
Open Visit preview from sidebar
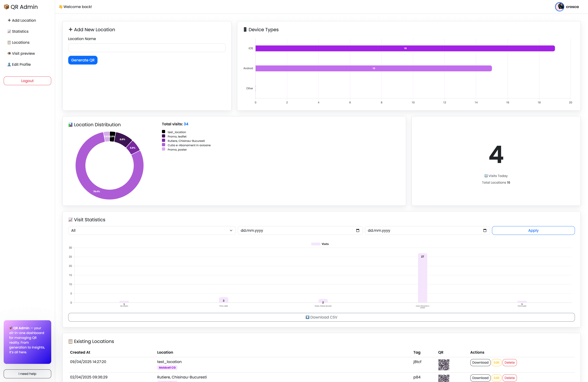tap(23, 53)
